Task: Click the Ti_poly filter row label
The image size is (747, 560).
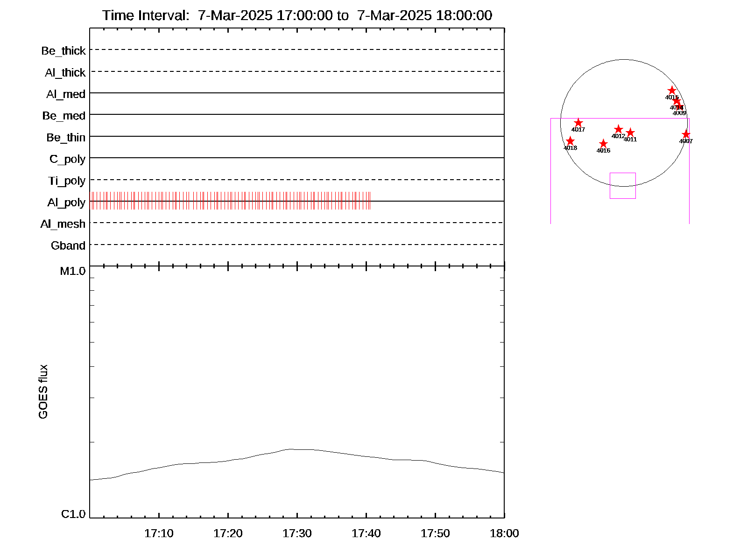Action: pyautogui.click(x=67, y=181)
